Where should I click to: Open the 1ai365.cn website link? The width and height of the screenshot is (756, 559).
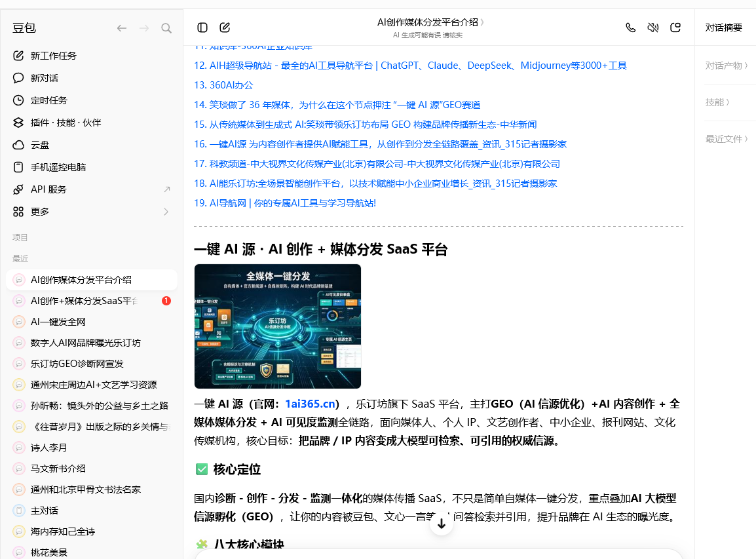pos(310,404)
